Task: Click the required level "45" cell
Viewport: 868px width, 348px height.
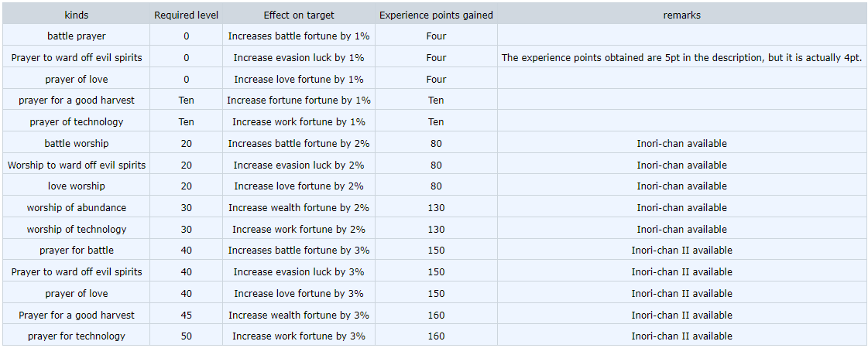Action: point(186,315)
